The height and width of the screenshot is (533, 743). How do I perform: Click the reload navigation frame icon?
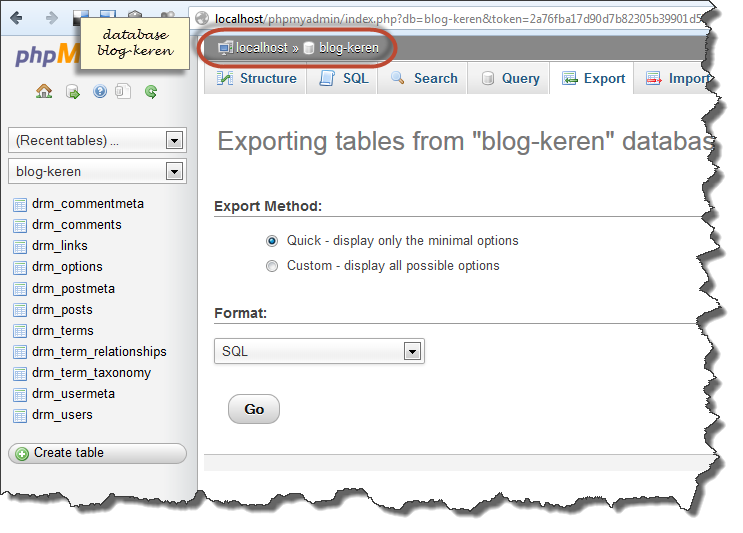click(151, 91)
